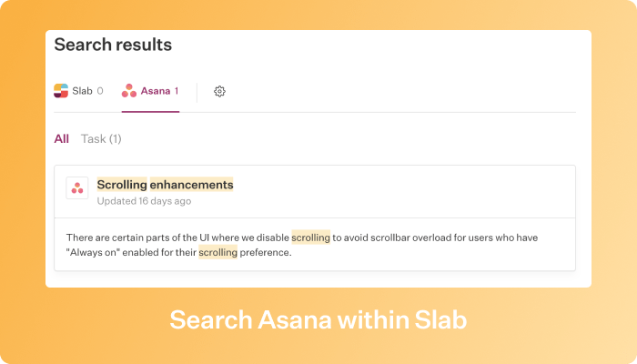Click the Slab result count 0
This screenshot has height=364, width=637.
pos(100,91)
